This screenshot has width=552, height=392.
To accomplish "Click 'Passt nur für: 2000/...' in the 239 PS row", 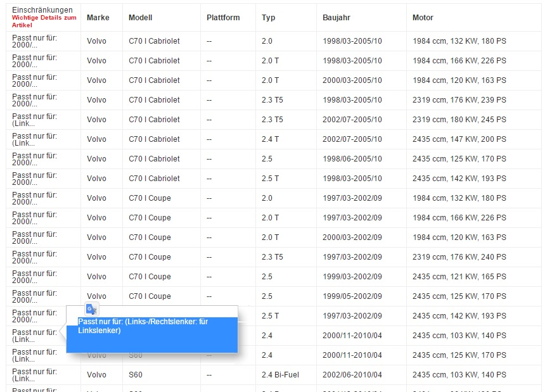I will [x=34, y=100].
